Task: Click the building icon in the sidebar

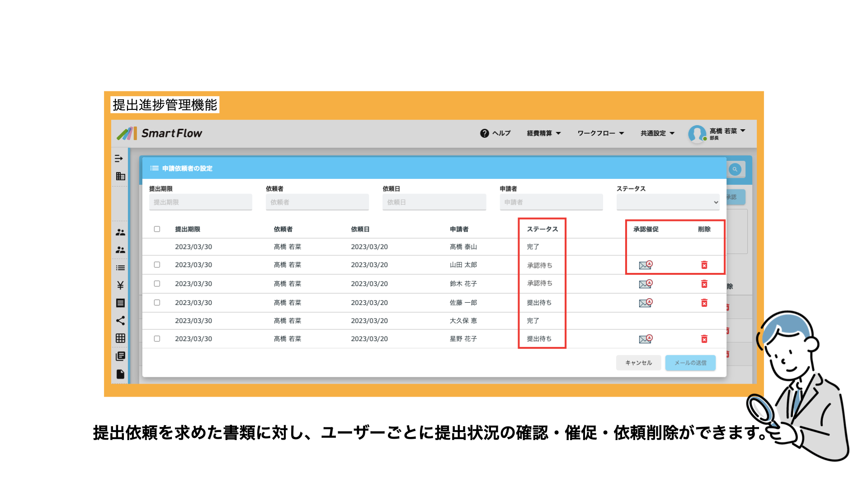Action: [120, 176]
